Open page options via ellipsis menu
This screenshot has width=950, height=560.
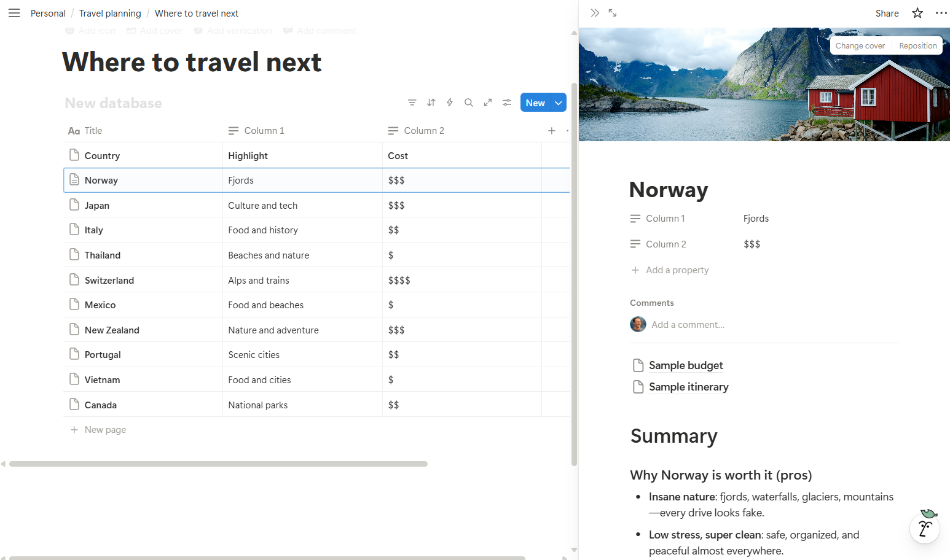point(941,13)
